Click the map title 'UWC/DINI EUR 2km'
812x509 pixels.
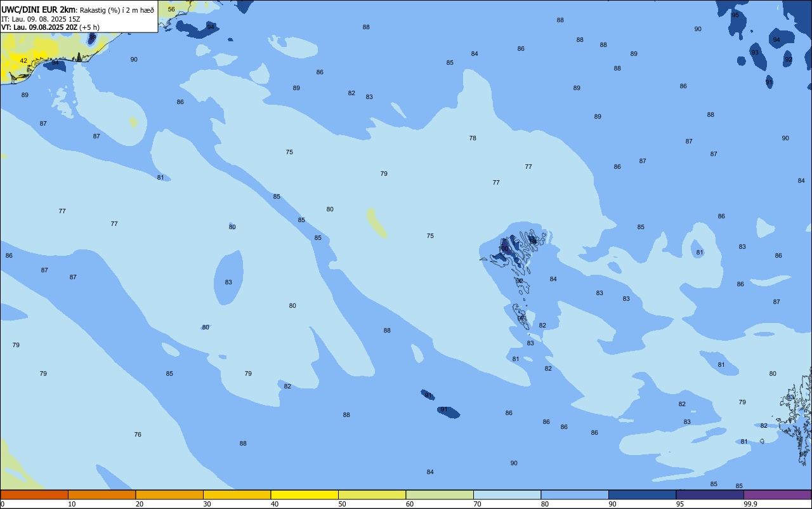point(39,10)
